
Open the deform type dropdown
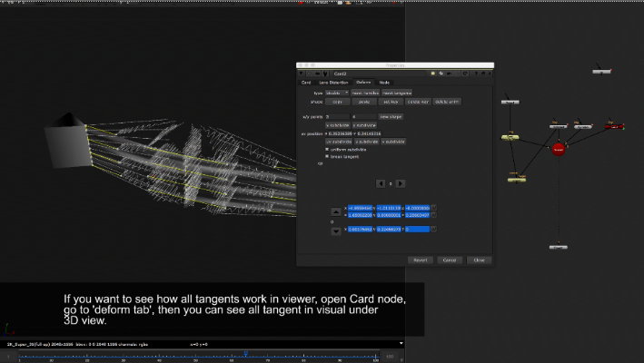337,93
